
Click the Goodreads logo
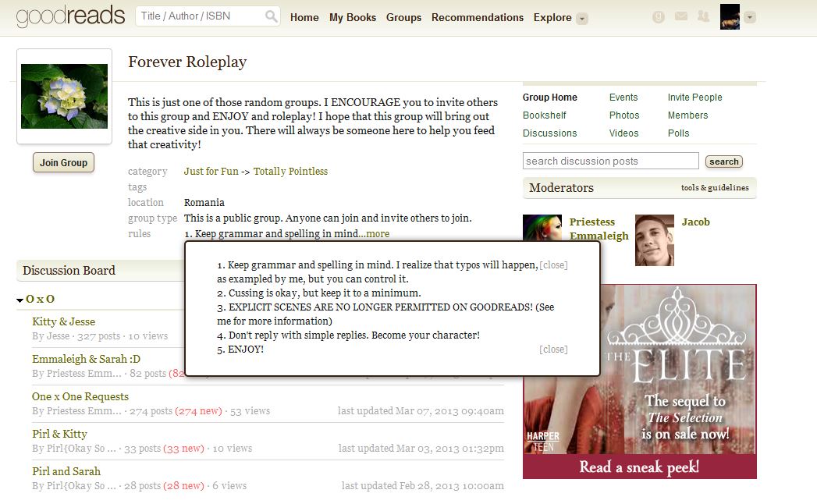(70, 16)
